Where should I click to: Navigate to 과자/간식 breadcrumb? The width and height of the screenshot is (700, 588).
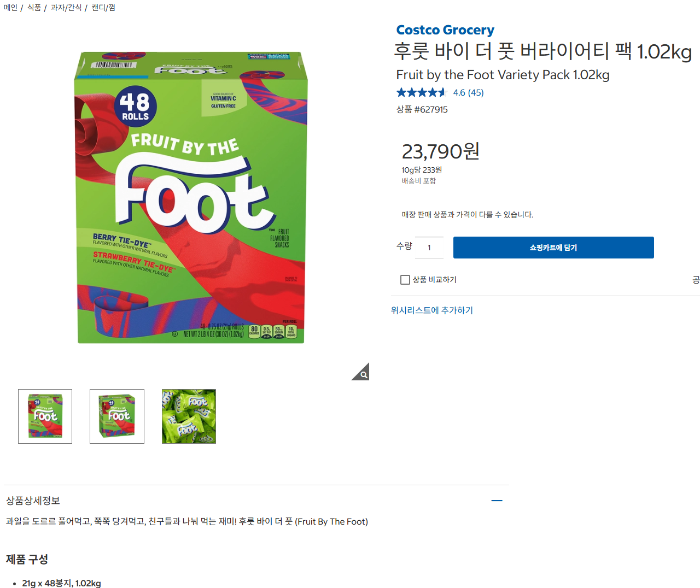coord(66,8)
